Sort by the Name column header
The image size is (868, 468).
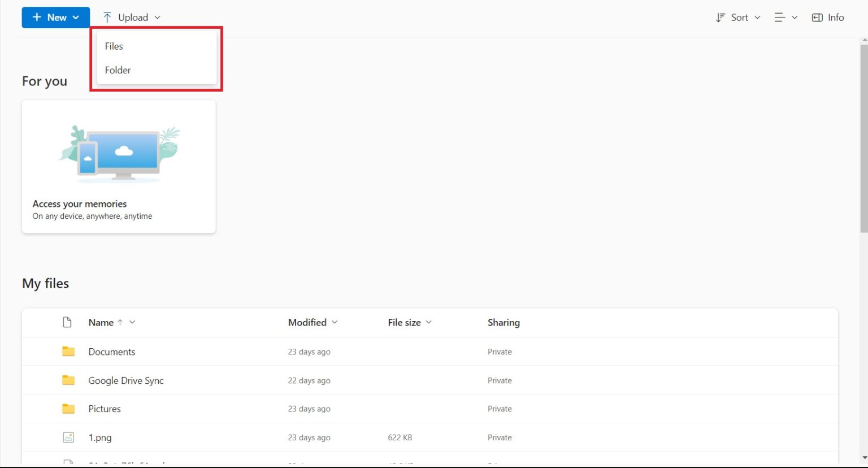point(101,322)
